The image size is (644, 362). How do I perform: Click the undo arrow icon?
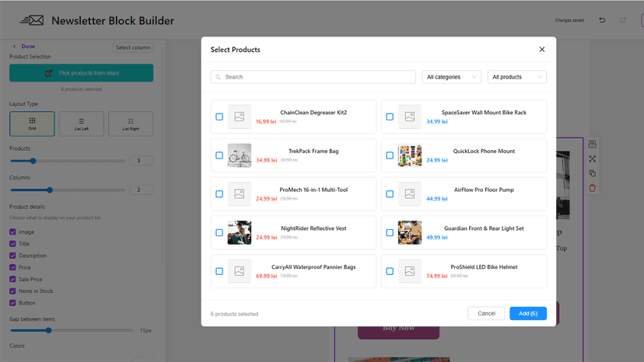pos(602,19)
